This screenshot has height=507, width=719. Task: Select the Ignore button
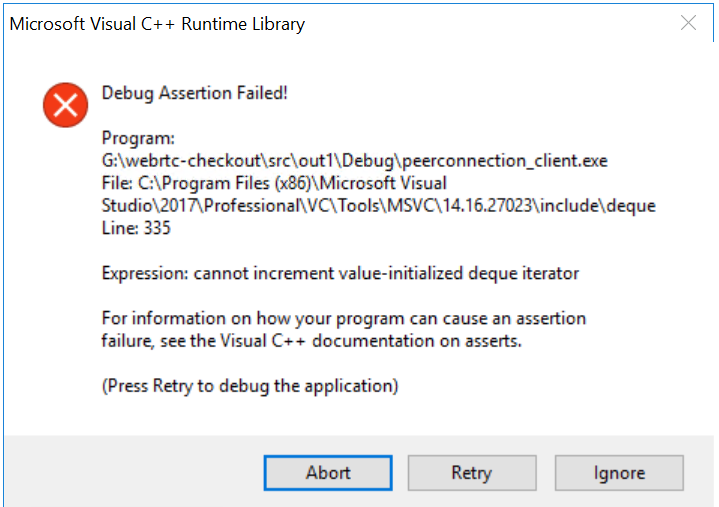(x=619, y=473)
